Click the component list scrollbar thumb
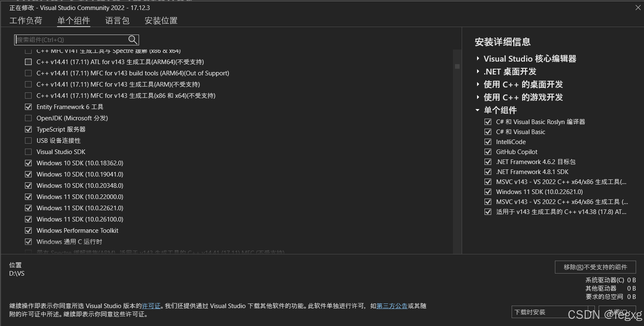Viewport: 644px width, 326px height. 457,66
